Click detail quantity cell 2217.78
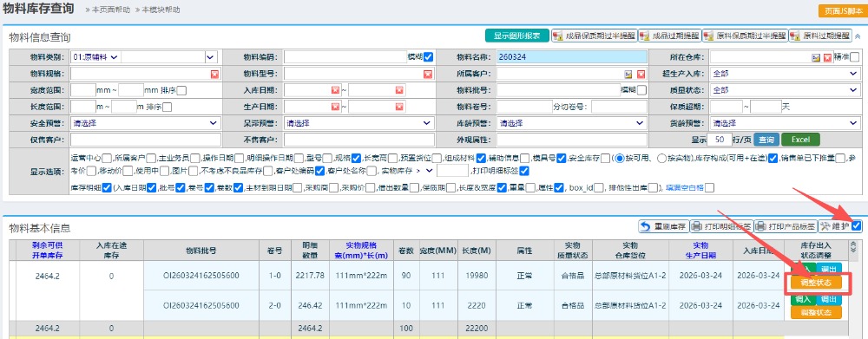Viewport: 868px width, 339px height. click(x=311, y=276)
